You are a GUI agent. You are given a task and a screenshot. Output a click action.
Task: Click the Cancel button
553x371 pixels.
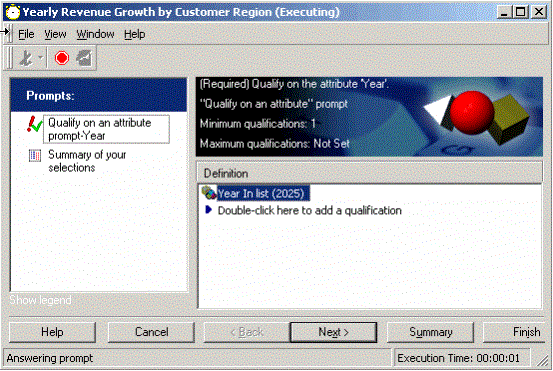(x=151, y=332)
